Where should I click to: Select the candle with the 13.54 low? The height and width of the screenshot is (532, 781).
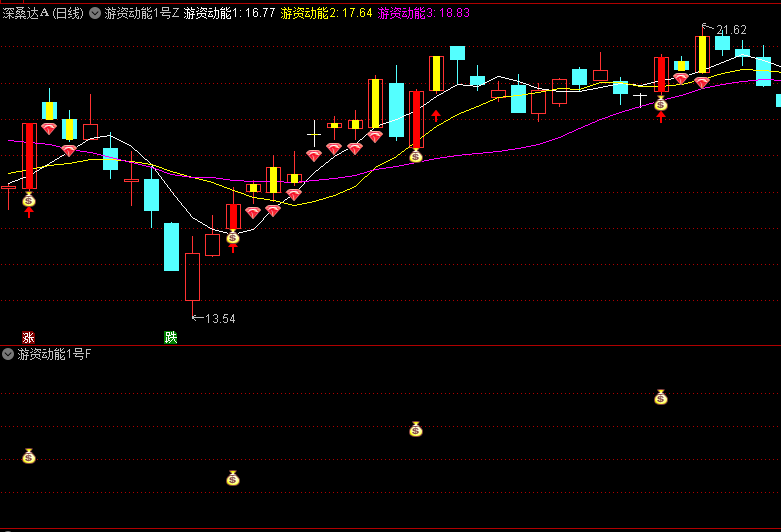coord(192,276)
